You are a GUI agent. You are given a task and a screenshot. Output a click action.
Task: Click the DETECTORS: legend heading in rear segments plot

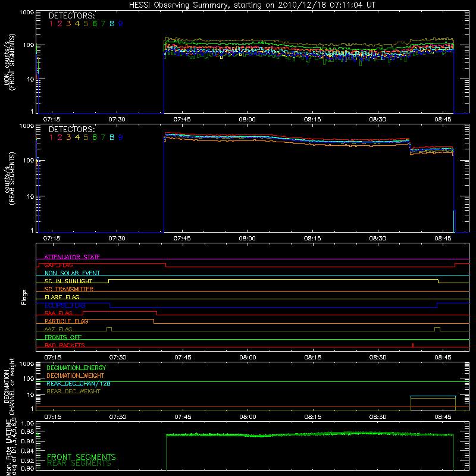tap(72, 129)
